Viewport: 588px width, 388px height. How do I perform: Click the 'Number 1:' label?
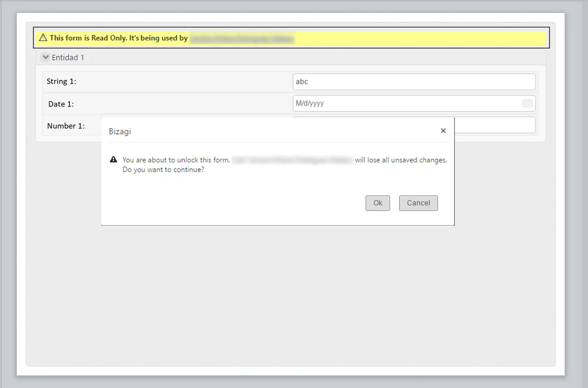point(66,126)
